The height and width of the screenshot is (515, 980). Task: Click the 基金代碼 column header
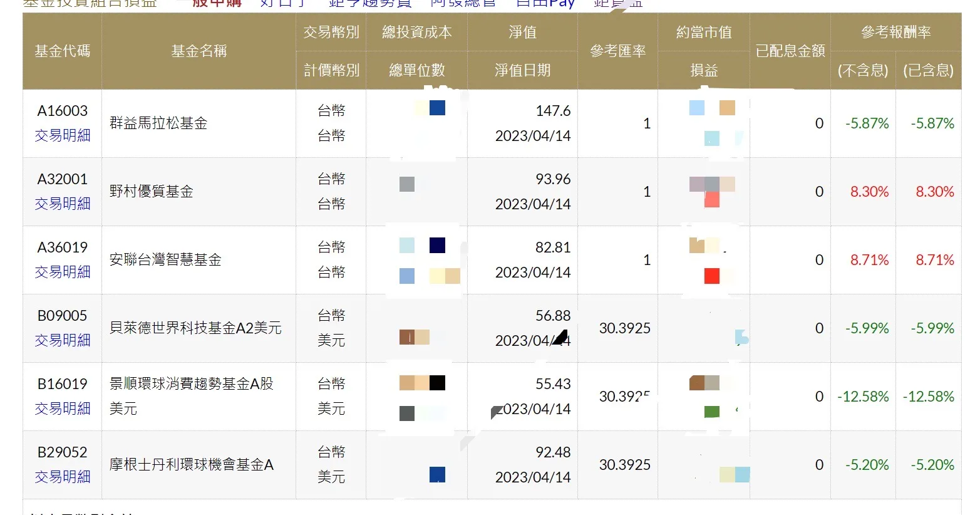63,51
